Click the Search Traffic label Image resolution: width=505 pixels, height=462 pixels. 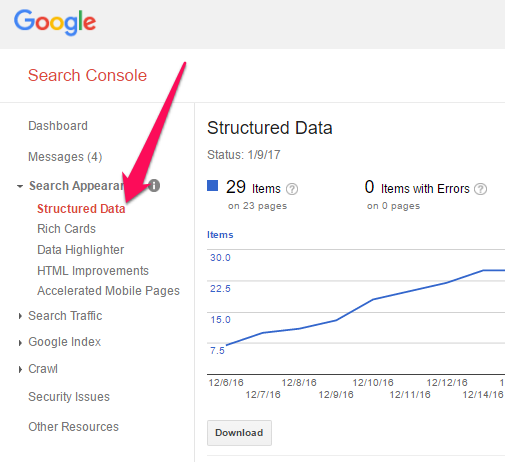(x=65, y=316)
